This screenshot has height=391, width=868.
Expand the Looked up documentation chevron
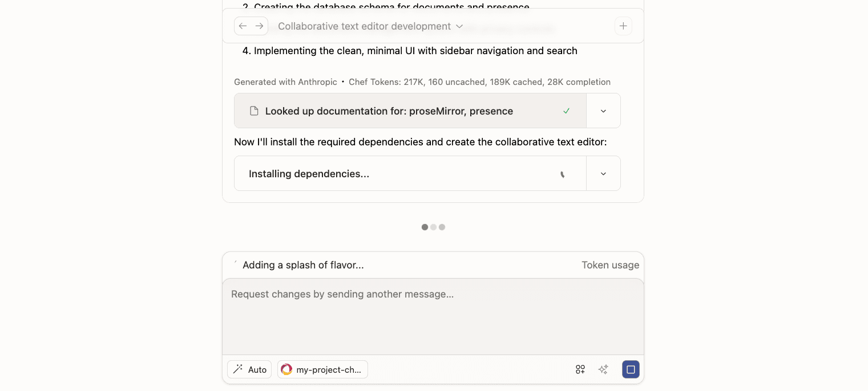click(603, 111)
